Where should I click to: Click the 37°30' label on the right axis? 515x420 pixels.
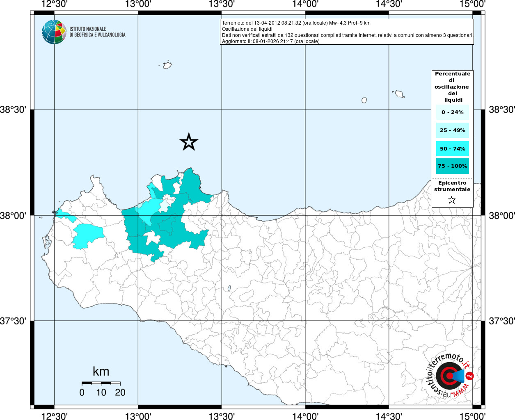(x=501, y=321)
